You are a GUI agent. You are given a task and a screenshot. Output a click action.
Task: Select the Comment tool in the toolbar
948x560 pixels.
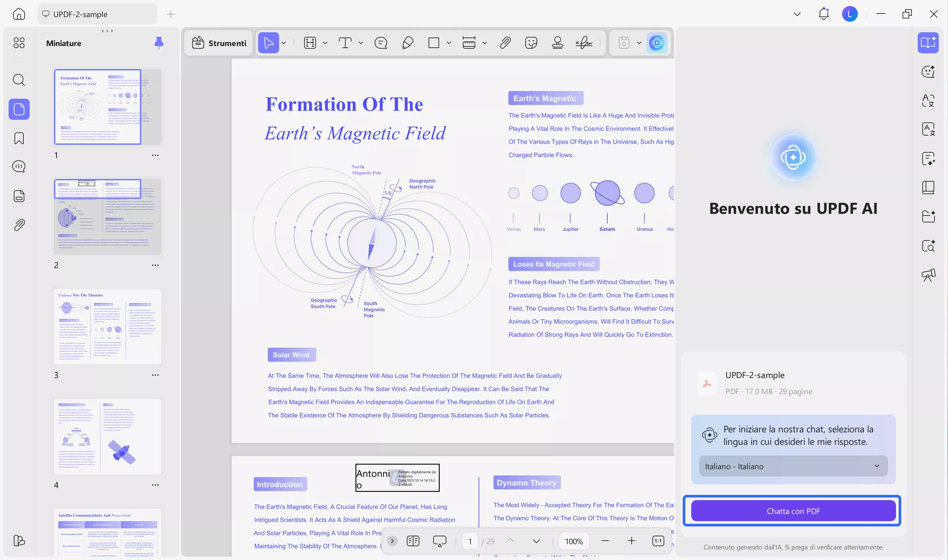(381, 43)
